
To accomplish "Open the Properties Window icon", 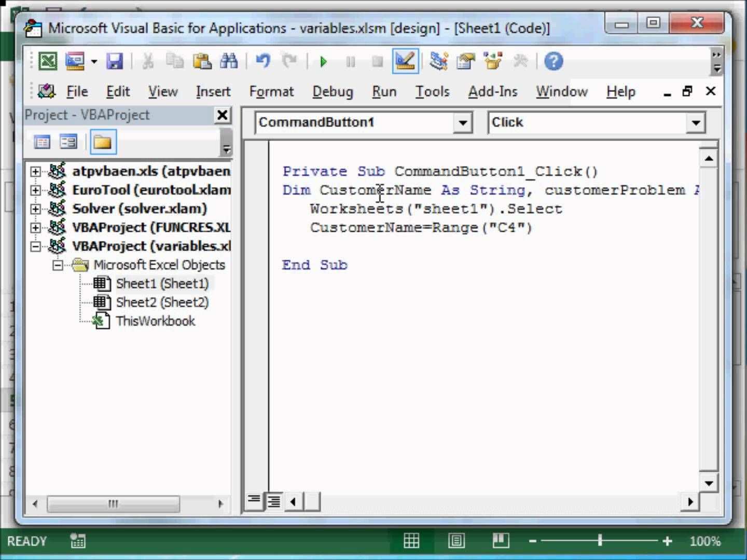I will 465,62.
